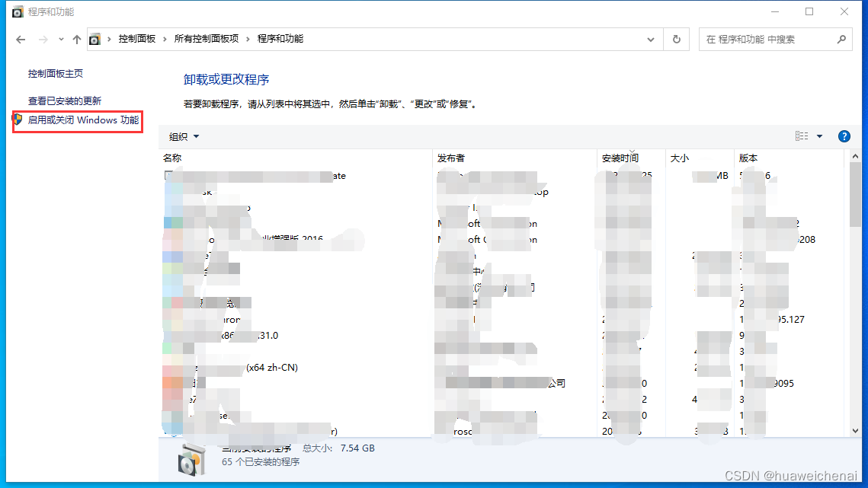868x488 pixels.
Task: Click the Control Panel icon in address bar
Action: tap(94, 39)
